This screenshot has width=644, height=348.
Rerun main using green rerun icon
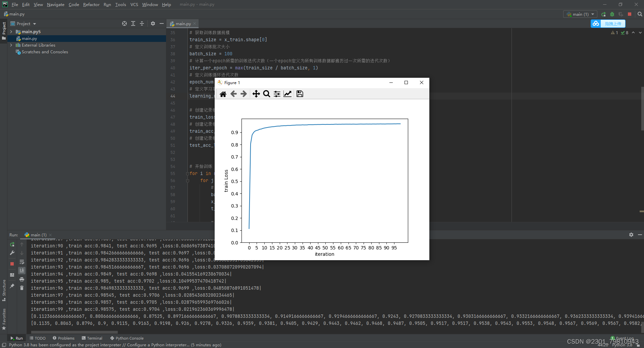tap(12, 244)
